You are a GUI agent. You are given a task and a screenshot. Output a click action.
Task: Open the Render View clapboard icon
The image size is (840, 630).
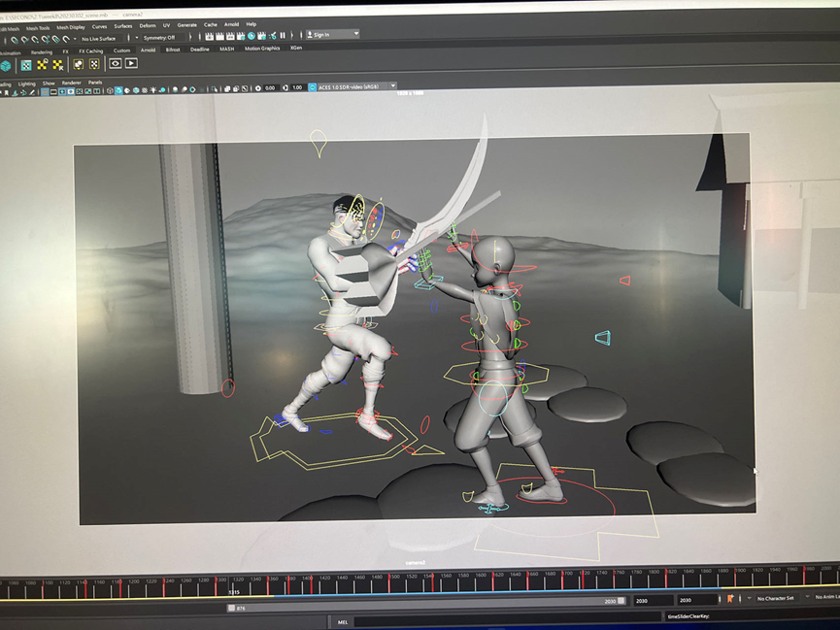[x=210, y=36]
